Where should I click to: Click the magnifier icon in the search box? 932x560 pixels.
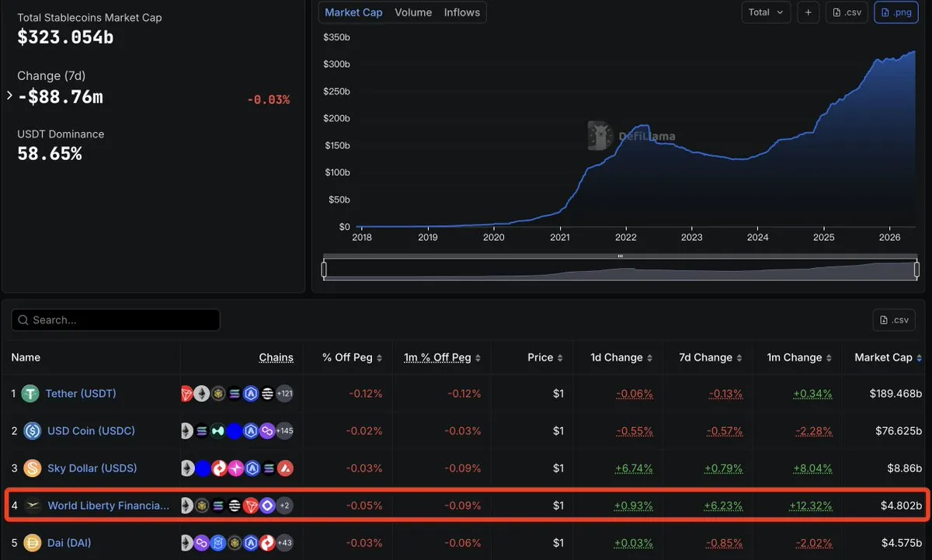(23, 320)
